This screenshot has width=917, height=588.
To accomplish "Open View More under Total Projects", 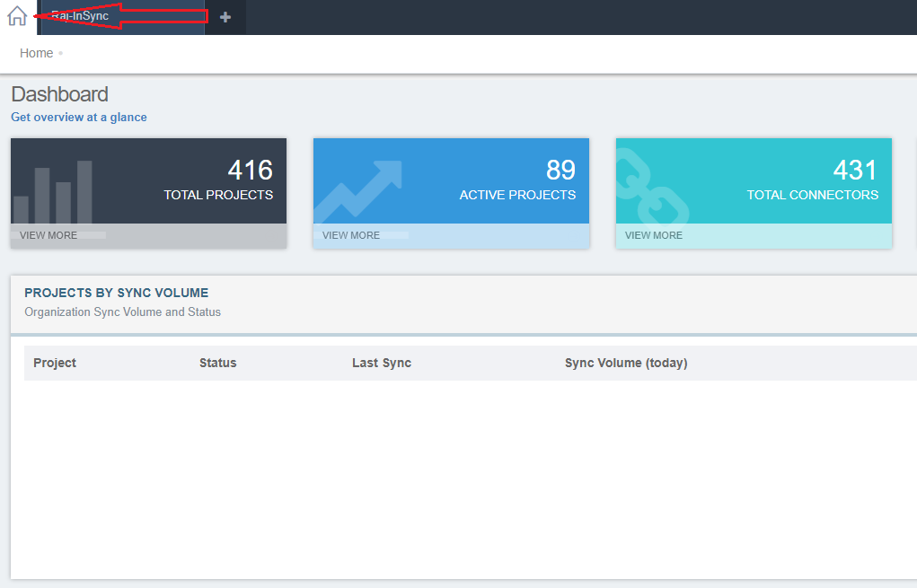I will point(48,235).
